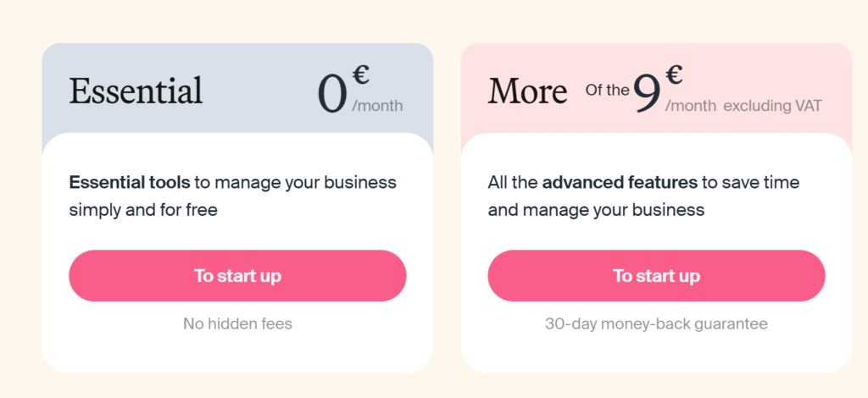Image resolution: width=868 pixels, height=398 pixels.
Task: Click the bold advanced features text
Action: coord(620,182)
